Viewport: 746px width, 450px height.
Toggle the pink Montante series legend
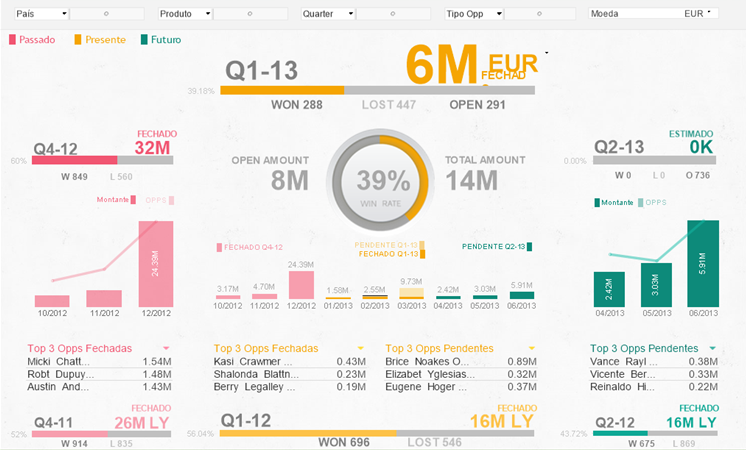pyautogui.click(x=134, y=200)
